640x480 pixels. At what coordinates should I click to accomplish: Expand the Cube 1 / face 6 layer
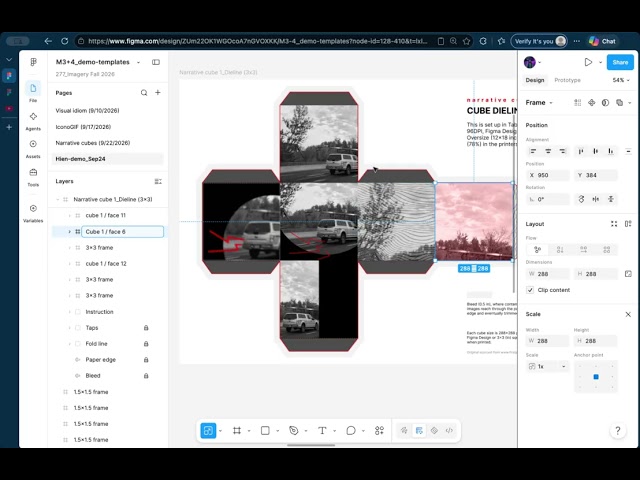(x=69, y=232)
